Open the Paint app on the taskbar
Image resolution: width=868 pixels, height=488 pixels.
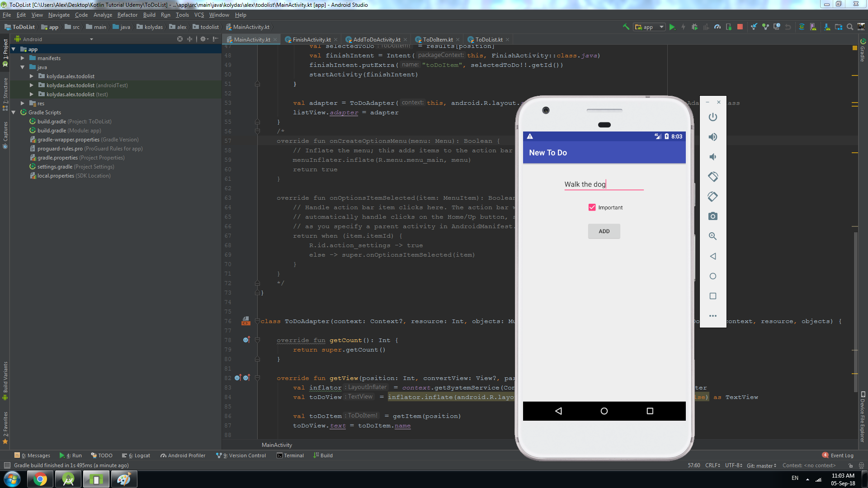pos(124,479)
